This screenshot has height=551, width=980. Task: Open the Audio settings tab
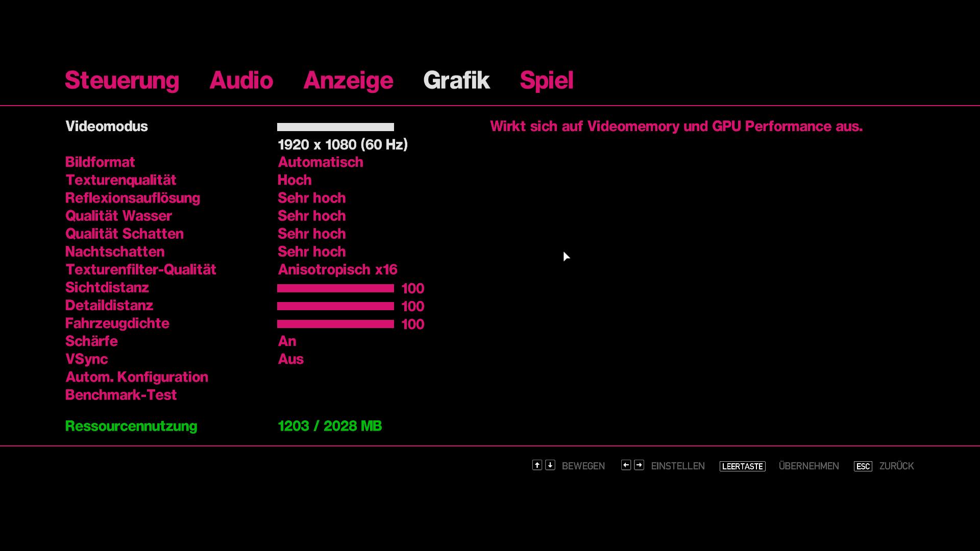pos(241,80)
